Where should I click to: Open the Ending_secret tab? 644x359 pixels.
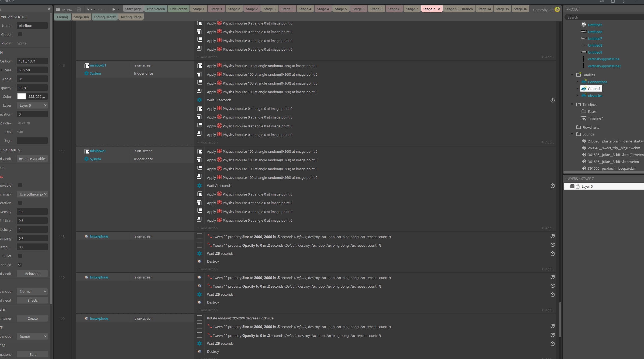point(105,17)
